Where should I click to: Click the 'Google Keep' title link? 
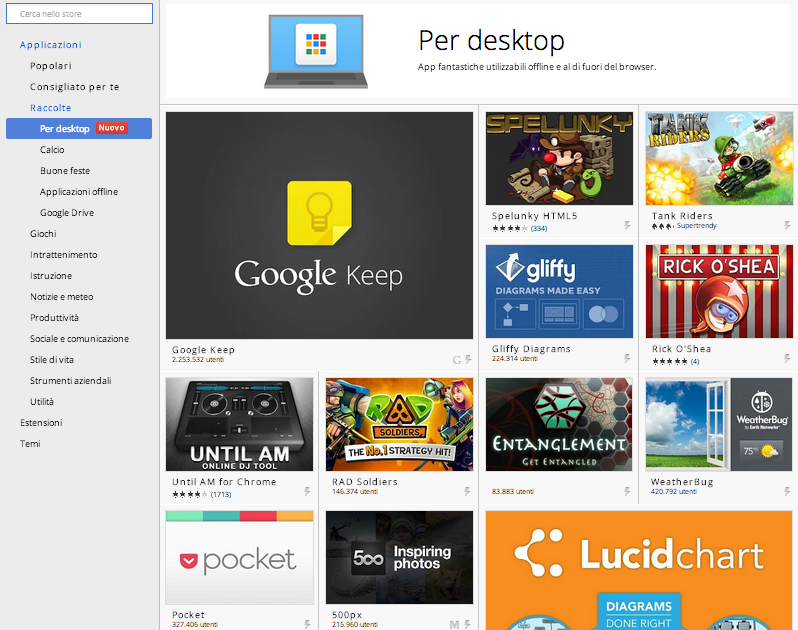tap(203, 350)
